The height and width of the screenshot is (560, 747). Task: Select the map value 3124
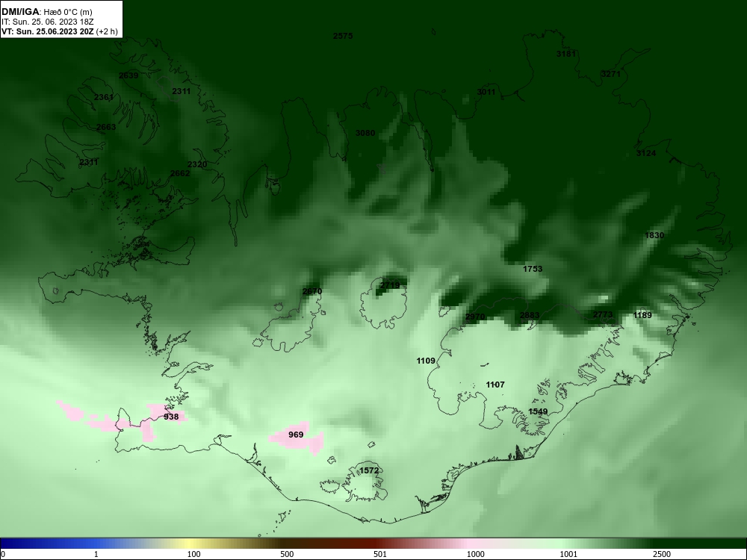[646, 153]
